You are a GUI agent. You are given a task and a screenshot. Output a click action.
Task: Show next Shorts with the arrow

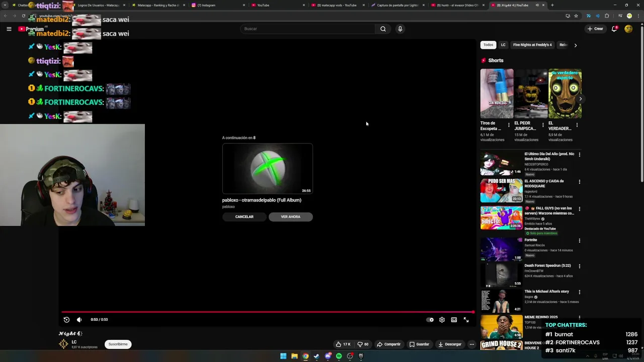point(580,99)
